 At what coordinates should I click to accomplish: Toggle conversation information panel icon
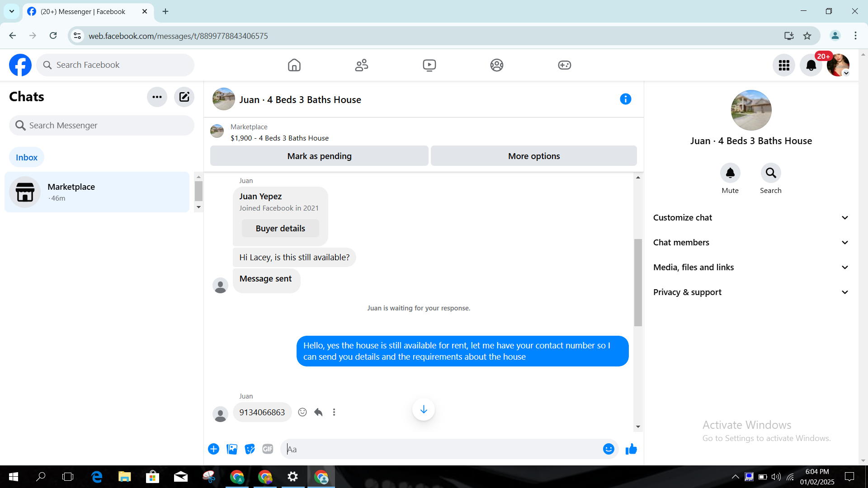pyautogui.click(x=625, y=99)
